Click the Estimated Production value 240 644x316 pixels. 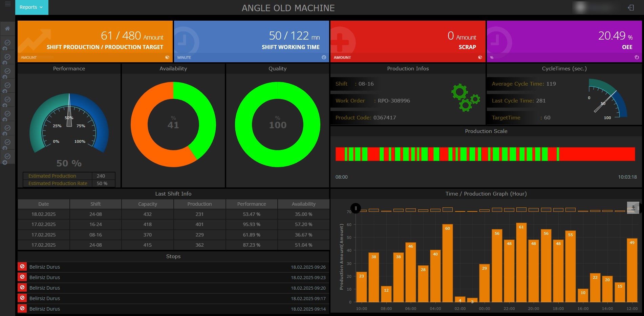coord(101,176)
